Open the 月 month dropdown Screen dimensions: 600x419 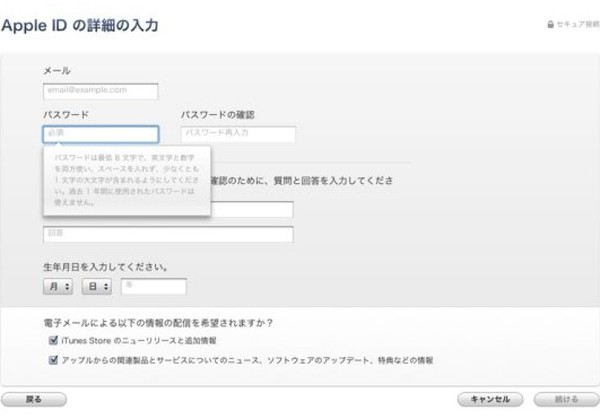pyautogui.click(x=58, y=287)
